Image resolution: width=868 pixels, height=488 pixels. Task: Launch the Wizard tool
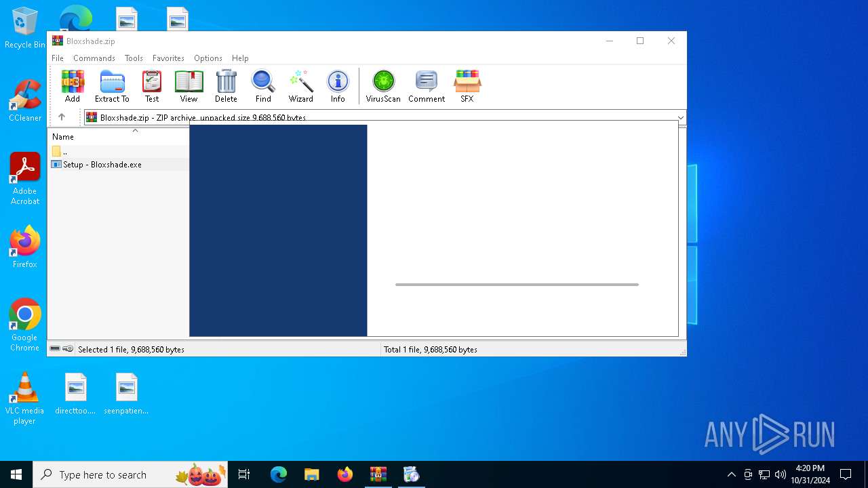coord(300,86)
